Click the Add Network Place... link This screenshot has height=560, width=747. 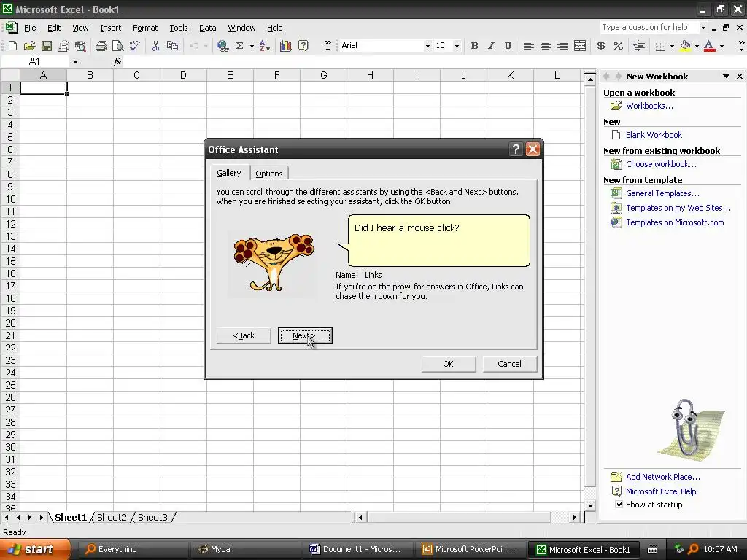tap(663, 477)
